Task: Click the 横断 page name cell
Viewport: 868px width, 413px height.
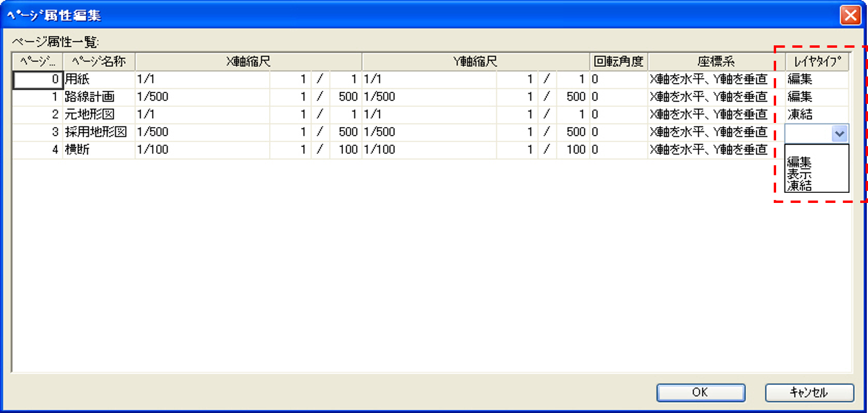Action: click(x=98, y=150)
